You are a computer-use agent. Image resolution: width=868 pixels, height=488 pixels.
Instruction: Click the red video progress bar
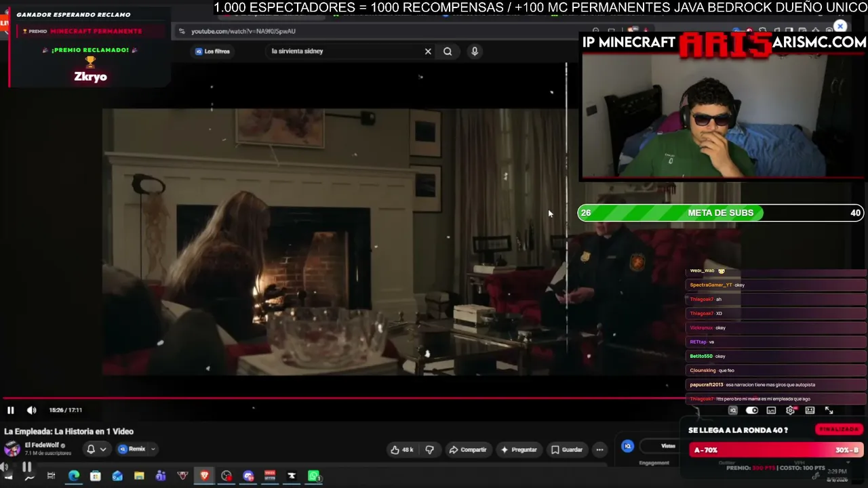[x=342, y=399]
